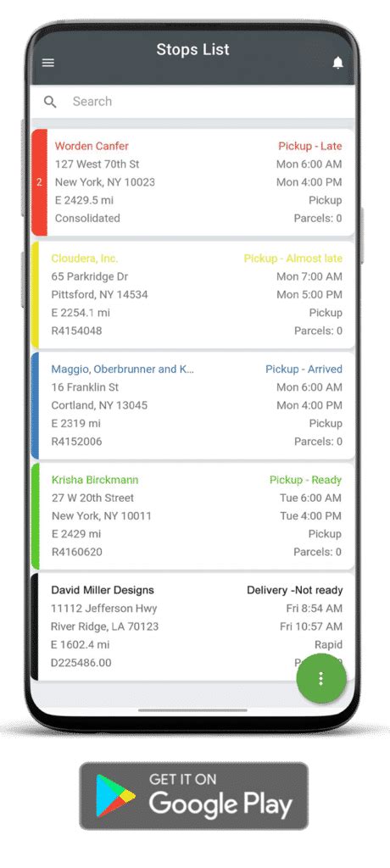Tap the Stops List header title
This screenshot has width=390, height=868.
click(192, 49)
